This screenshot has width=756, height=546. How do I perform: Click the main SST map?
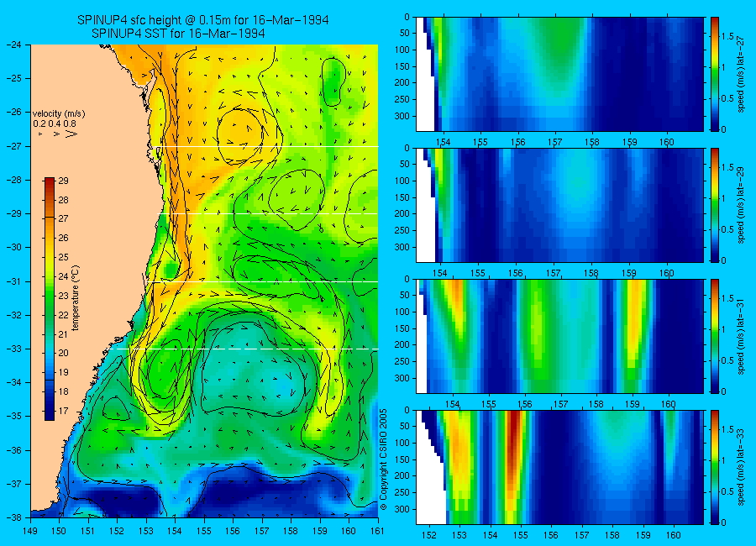pos(204,281)
